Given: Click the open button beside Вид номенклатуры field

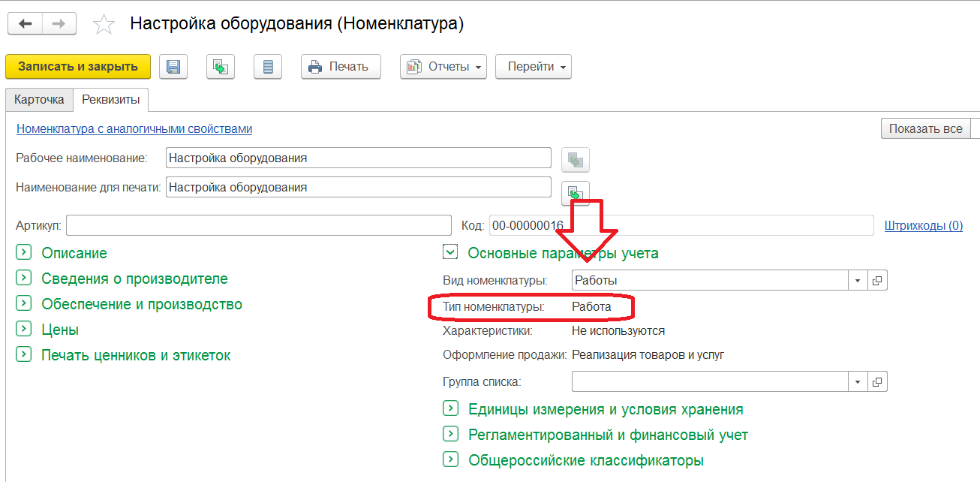Looking at the screenshot, I should [877, 280].
